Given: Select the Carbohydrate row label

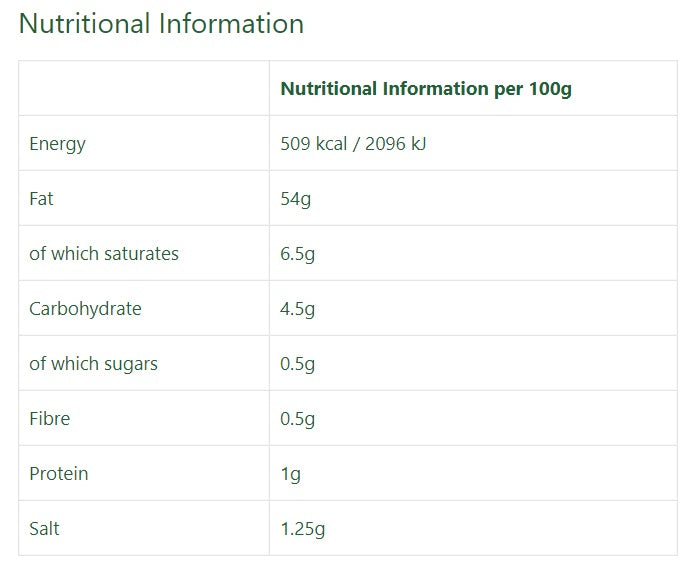Looking at the screenshot, I should point(85,309).
